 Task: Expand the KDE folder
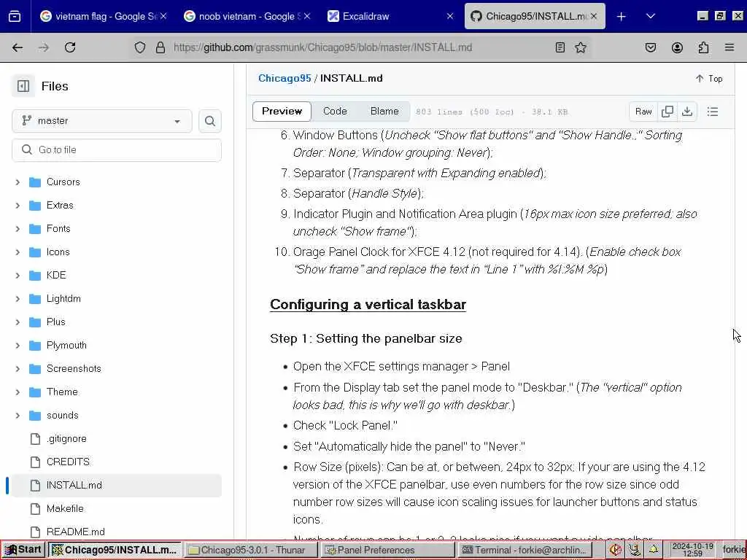click(18, 275)
